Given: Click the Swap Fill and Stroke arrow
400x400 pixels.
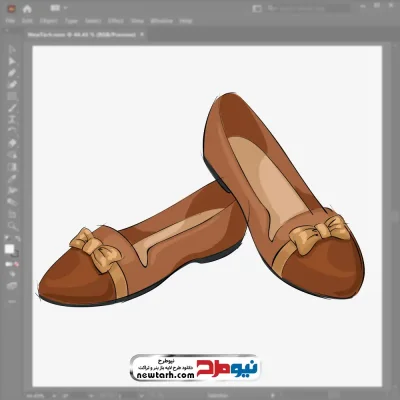Looking at the screenshot, I should [17, 238].
